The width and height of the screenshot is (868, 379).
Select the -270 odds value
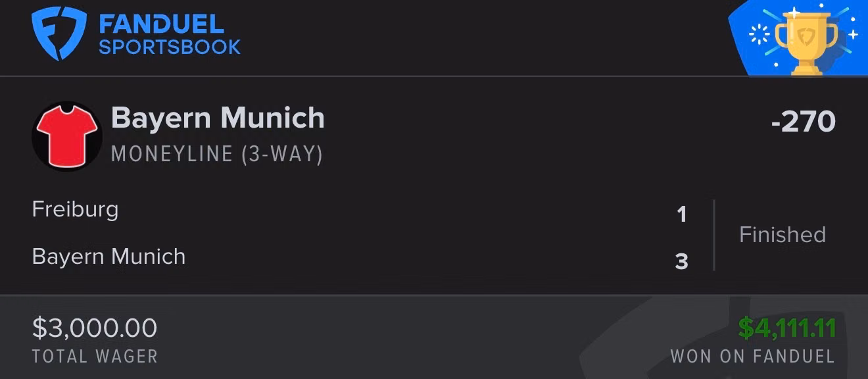tap(803, 122)
